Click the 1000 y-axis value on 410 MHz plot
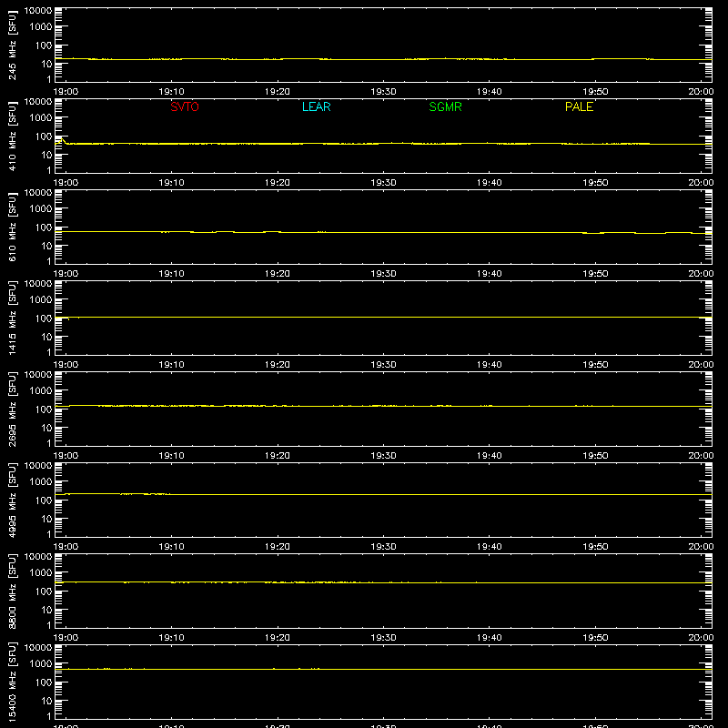This screenshot has width=728, height=728. 41,117
